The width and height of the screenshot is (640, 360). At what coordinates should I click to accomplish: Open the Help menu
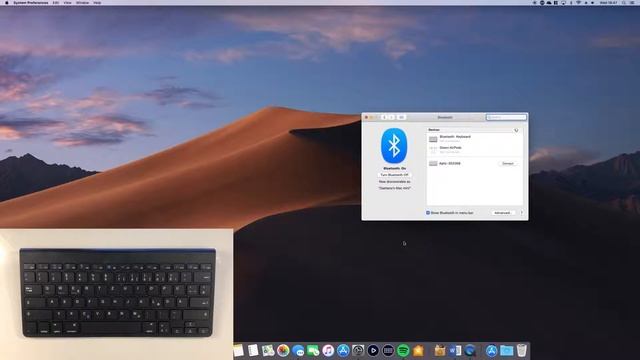click(x=97, y=2)
